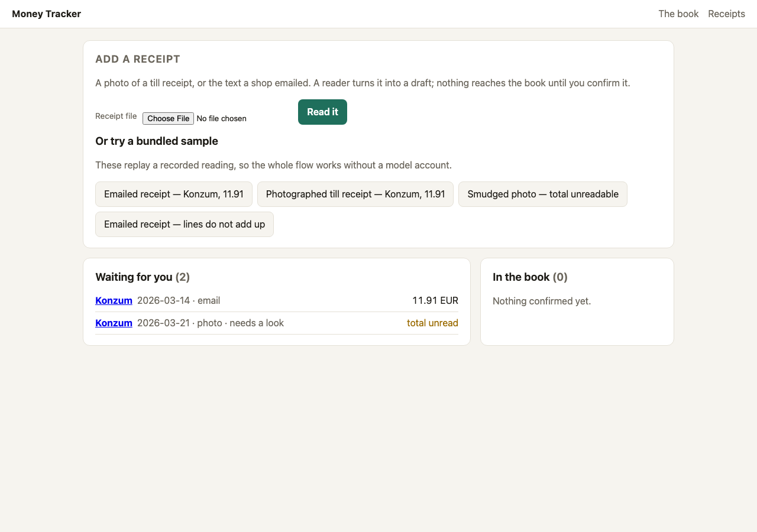
Task: Open the Konzum draft dated 2026-03-21
Action: pos(114,323)
